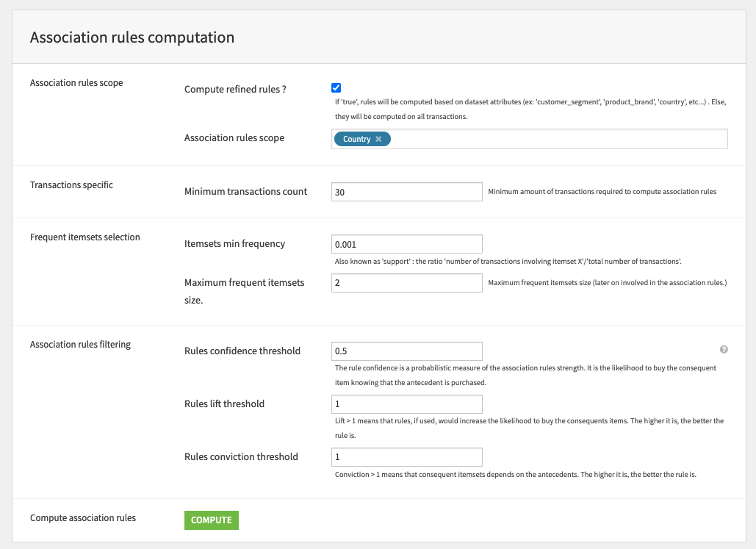The width and height of the screenshot is (756, 549).
Task: Focus the Minimum transactions count input
Action: 406,191
